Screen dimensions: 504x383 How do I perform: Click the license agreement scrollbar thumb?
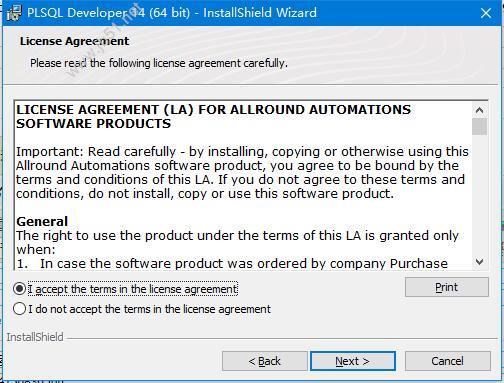point(479,126)
